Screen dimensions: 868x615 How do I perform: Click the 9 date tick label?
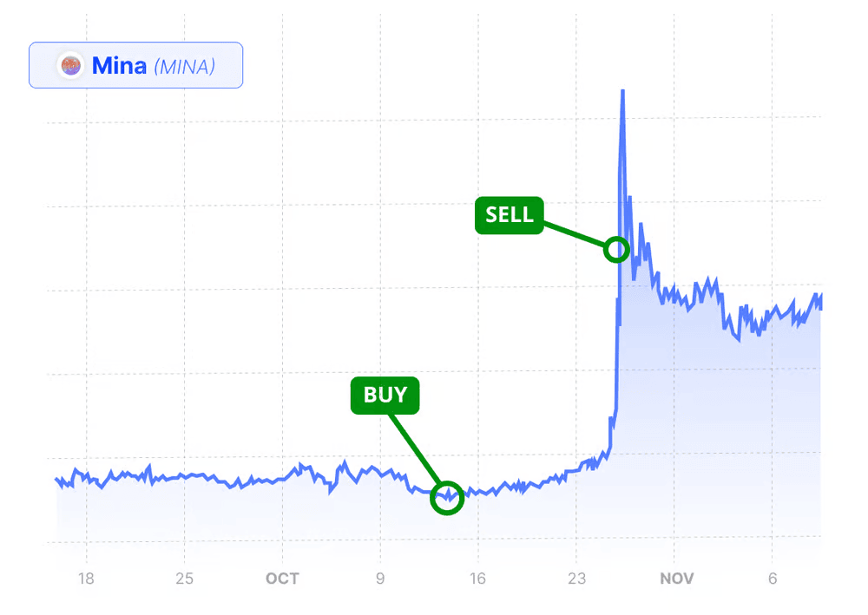pos(380,579)
